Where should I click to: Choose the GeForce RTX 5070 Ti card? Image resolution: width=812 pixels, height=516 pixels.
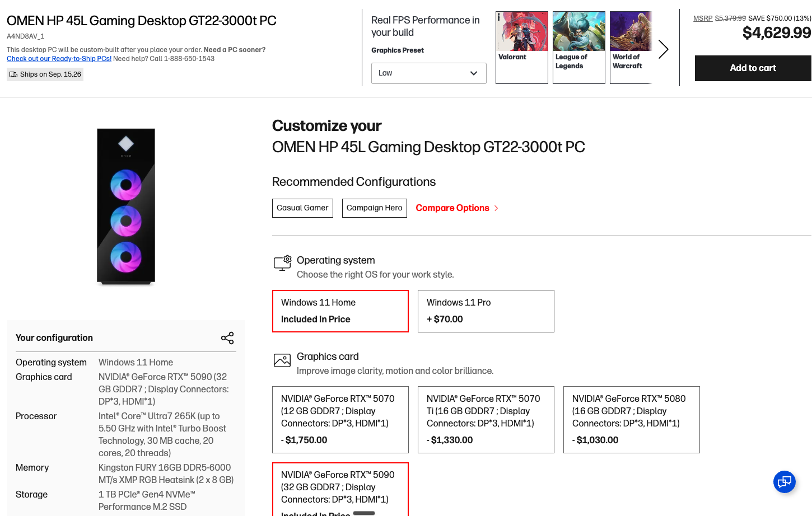click(x=486, y=420)
